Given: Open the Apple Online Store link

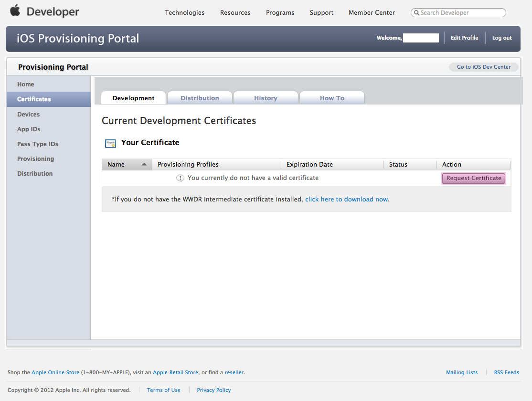Looking at the screenshot, I should (55, 372).
